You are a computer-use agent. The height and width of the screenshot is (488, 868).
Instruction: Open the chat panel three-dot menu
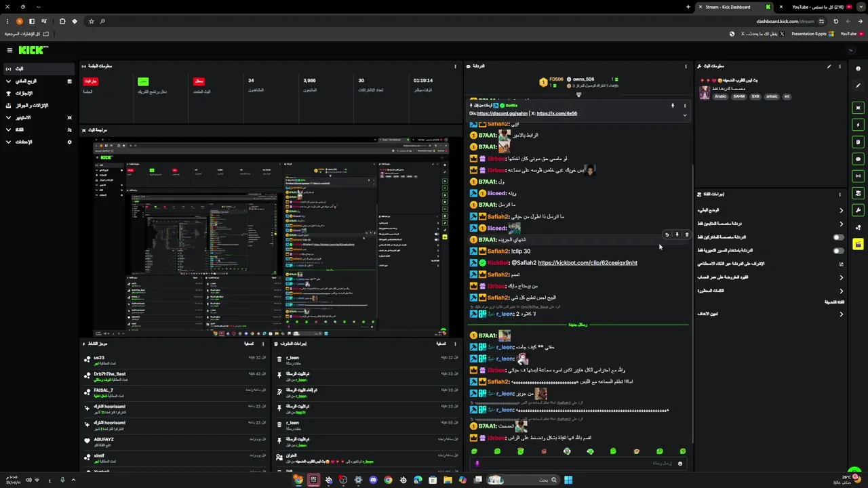(686, 66)
